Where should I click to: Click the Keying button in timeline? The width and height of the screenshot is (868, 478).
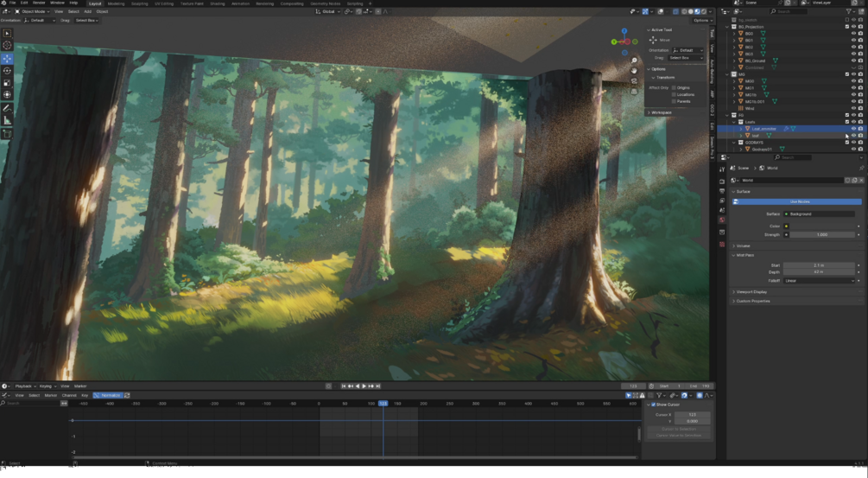47,386
